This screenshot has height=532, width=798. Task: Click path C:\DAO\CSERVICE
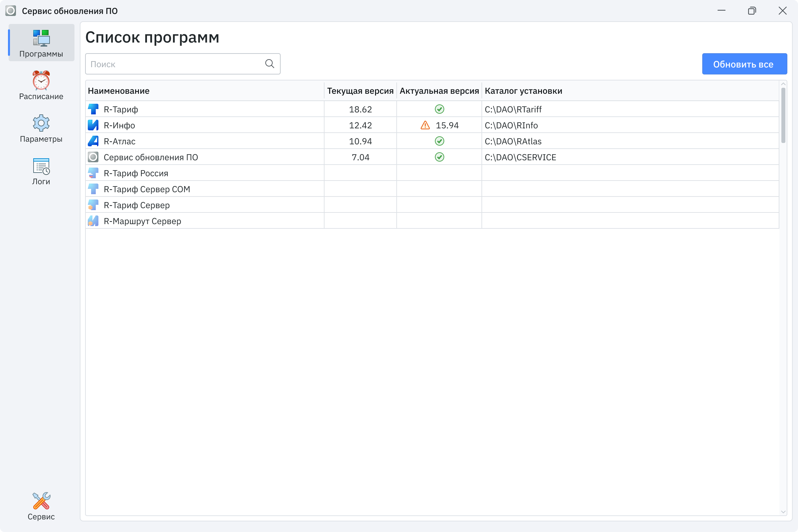click(x=520, y=157)
